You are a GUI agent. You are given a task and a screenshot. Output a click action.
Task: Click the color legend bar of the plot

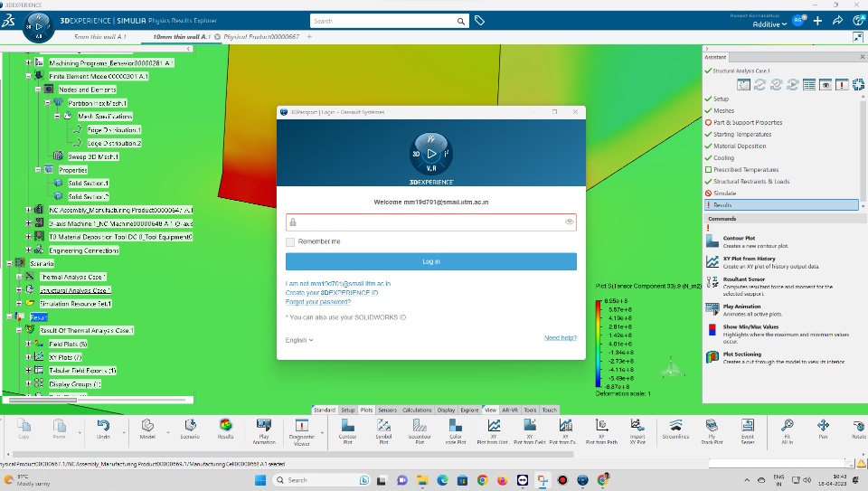[x=599, y=344]
